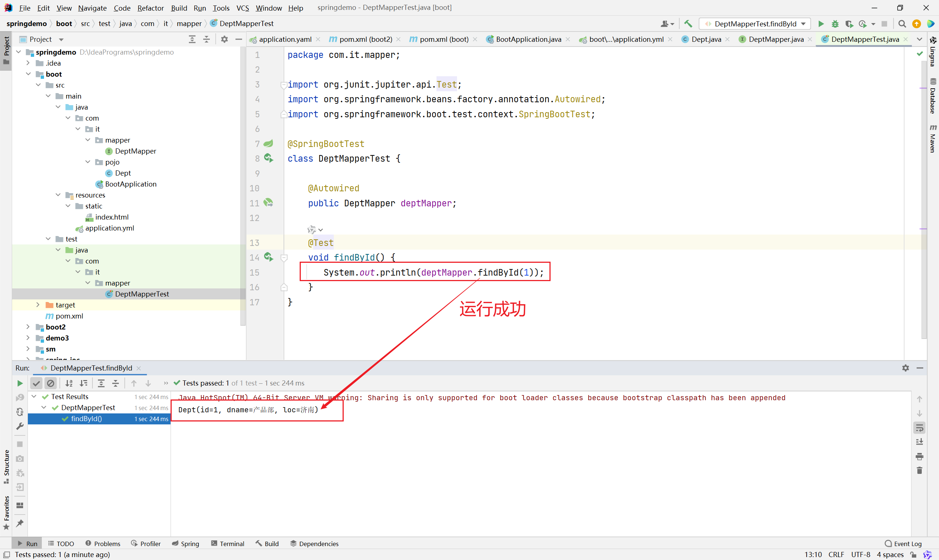The width and height of the screenshot is (939, 560).
Task: Toggle the Show Passed tests checkmark button
Action: pos(36,383)
